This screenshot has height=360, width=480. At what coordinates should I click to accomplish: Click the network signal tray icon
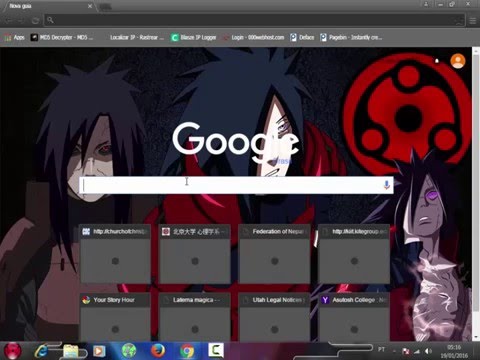coord(417,351)
